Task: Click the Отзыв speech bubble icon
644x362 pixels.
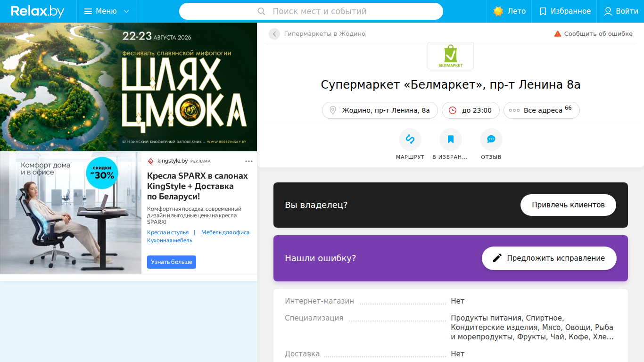Action: point(491,140)
